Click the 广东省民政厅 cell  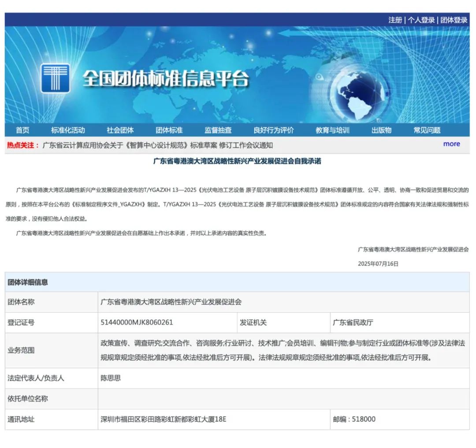(x=400, y=322)
